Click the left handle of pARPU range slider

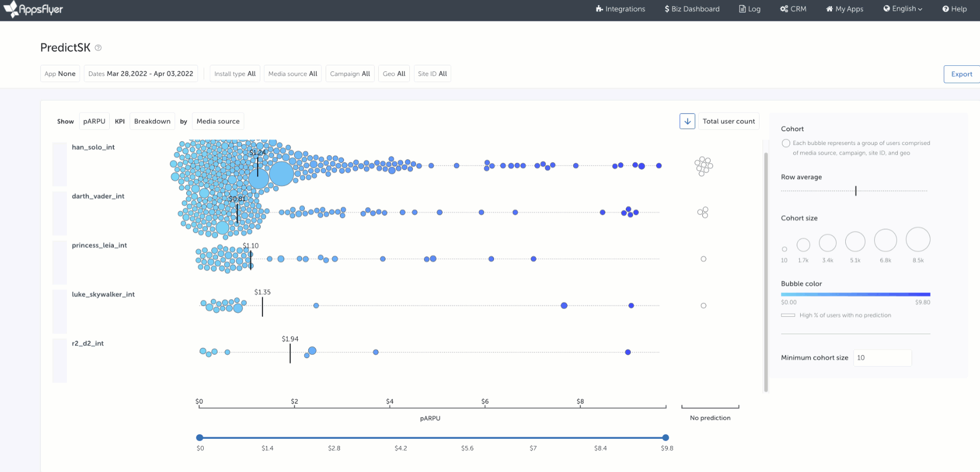[200, 438]
